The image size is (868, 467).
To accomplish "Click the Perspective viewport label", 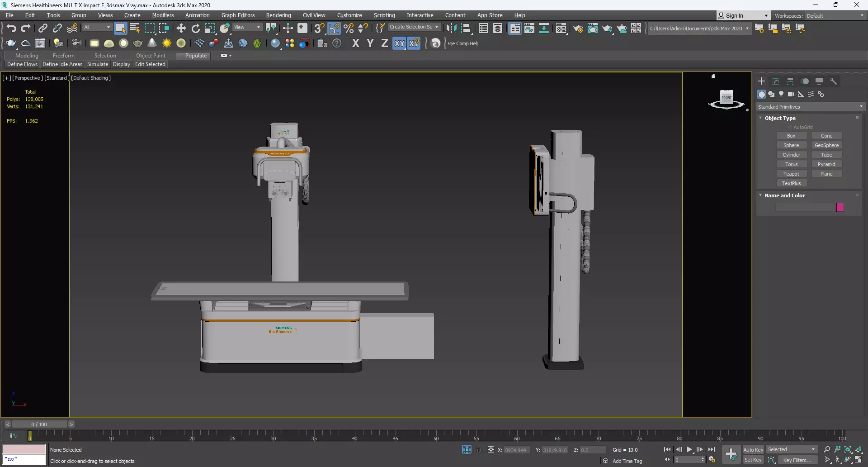I will click(x=28, y=78).
